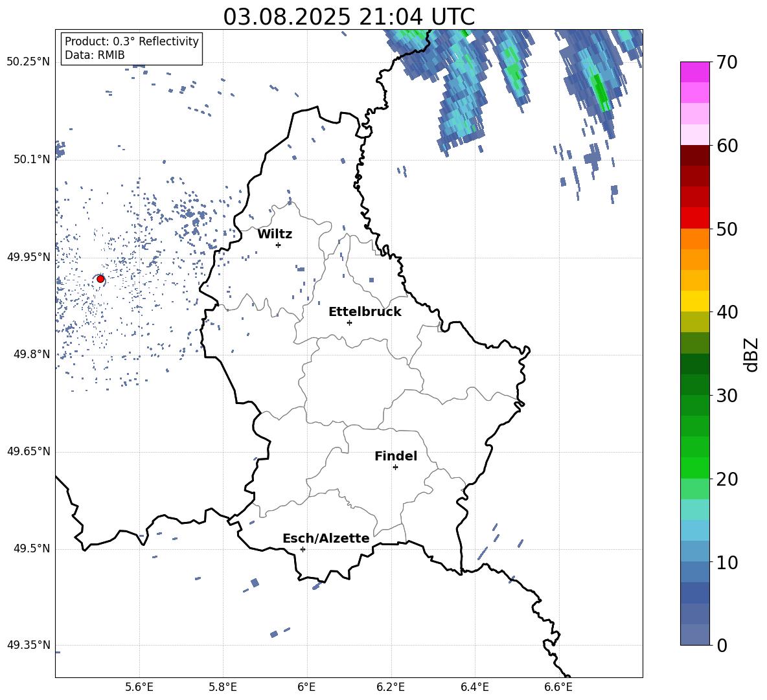The width and height of the screenshot is (767, 700).
Task: Click the 50.25°N latitude label
Action: pyautogui.click(x=29, y=62)
